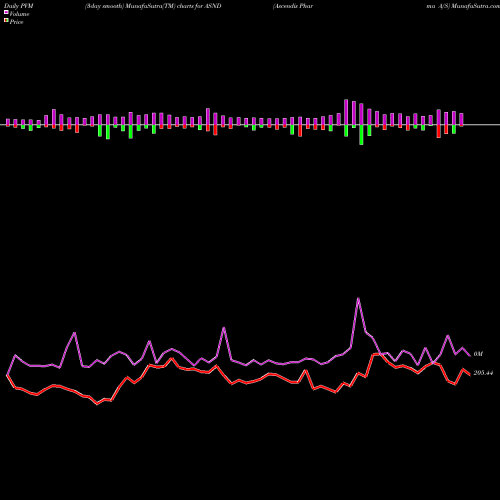
Task: Select the Volume legend label
Action: click(19, 14)
